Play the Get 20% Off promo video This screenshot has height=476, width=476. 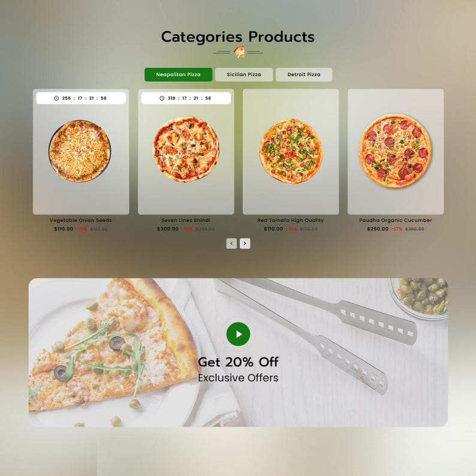[239, 334]
